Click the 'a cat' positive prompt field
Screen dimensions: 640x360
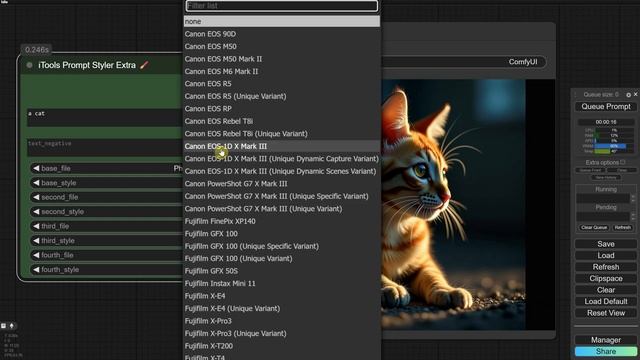[105, 117]
